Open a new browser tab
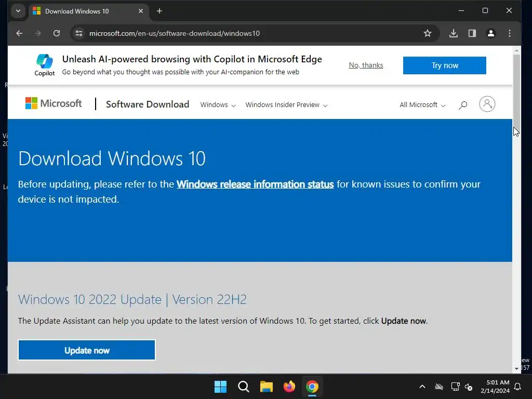The height and width of the screenshot is (399, 532). [x=159, y=11]
